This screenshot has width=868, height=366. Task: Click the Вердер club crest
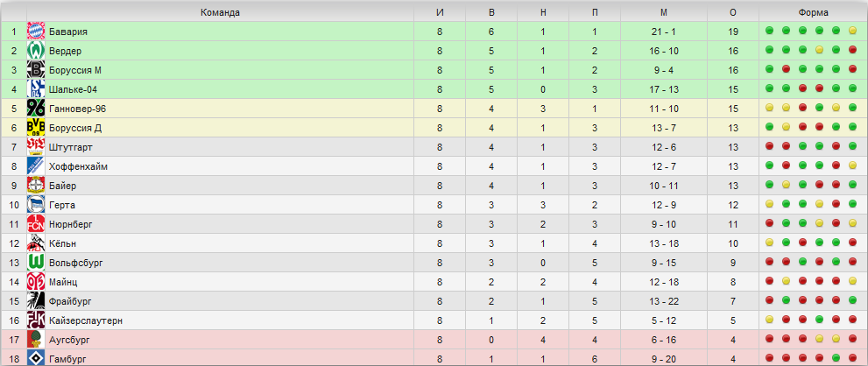[x=36, y=51]
